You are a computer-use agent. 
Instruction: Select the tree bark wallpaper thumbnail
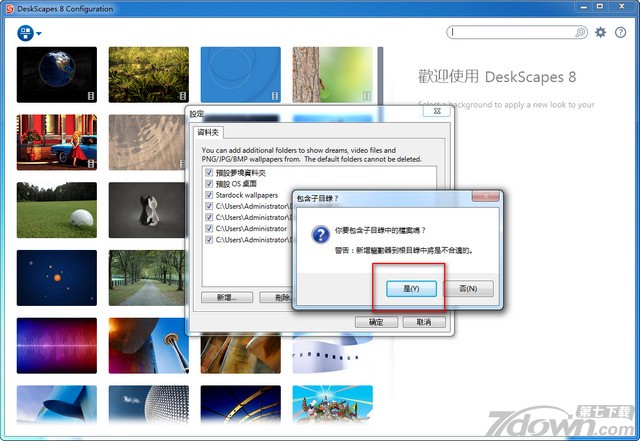click(x=332, y=75)
